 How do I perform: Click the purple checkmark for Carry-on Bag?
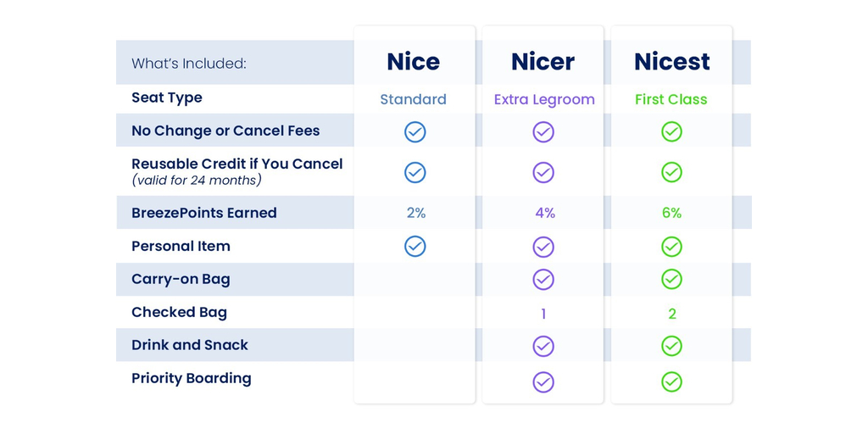pyautogui.click(x=543, y=280)
